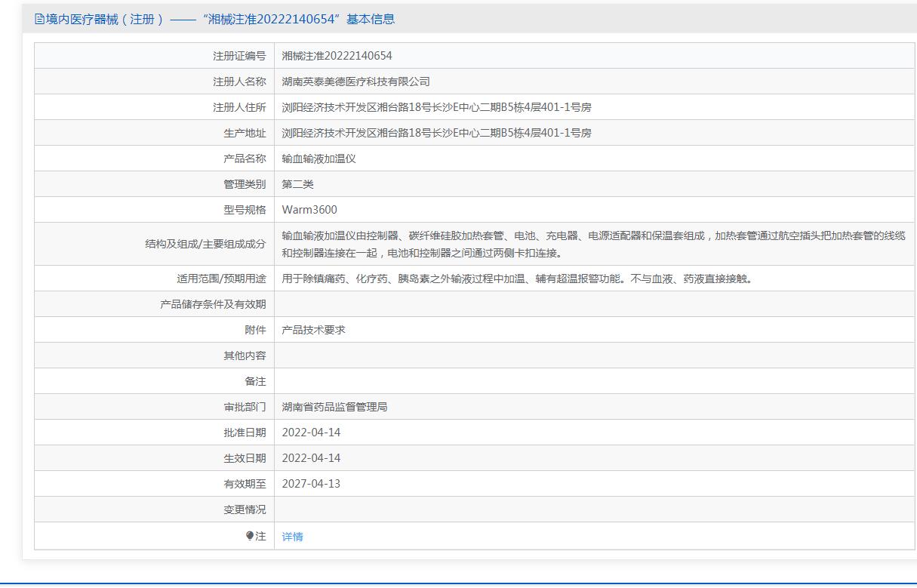The width and height of the screenshot is (917, 588).
Task: Click the 适用范围/预期用途 description text
Action: coord(517,279)
